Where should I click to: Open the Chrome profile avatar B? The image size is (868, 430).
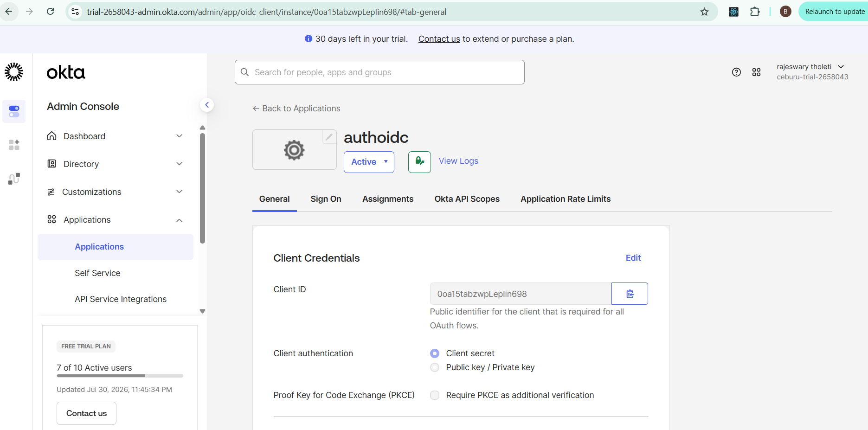point(785,12)
